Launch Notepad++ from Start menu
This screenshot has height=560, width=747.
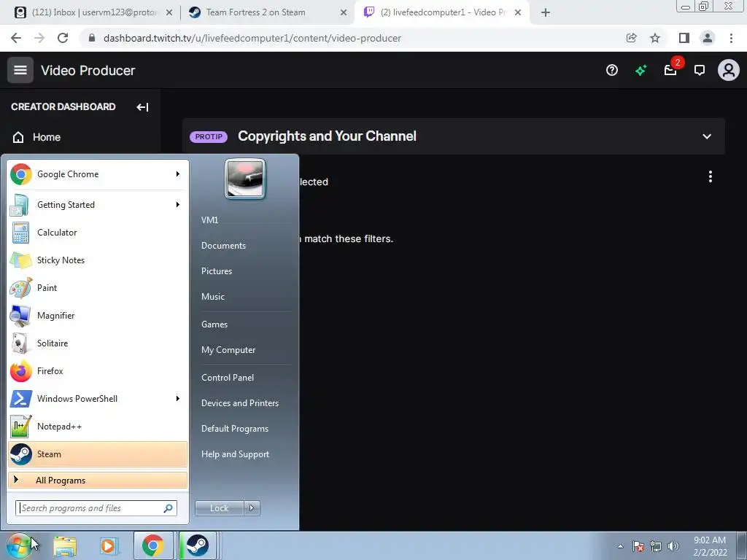(x=98, y=426)
